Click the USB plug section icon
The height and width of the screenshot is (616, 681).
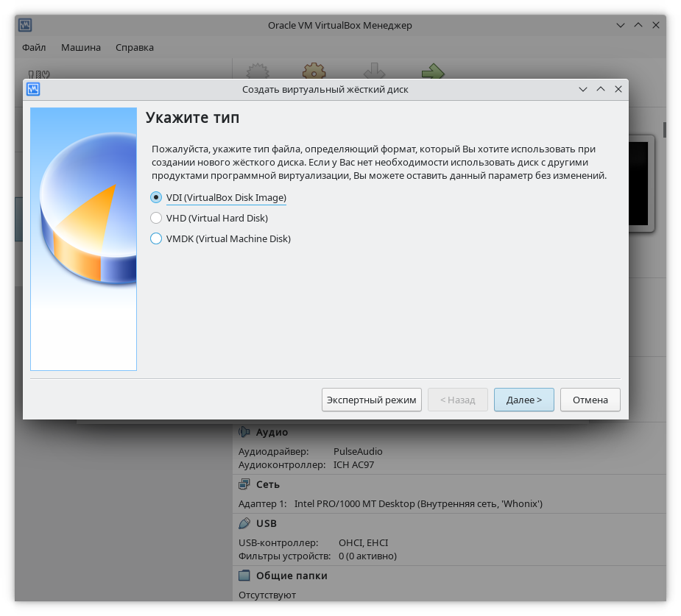coord(244,523)
